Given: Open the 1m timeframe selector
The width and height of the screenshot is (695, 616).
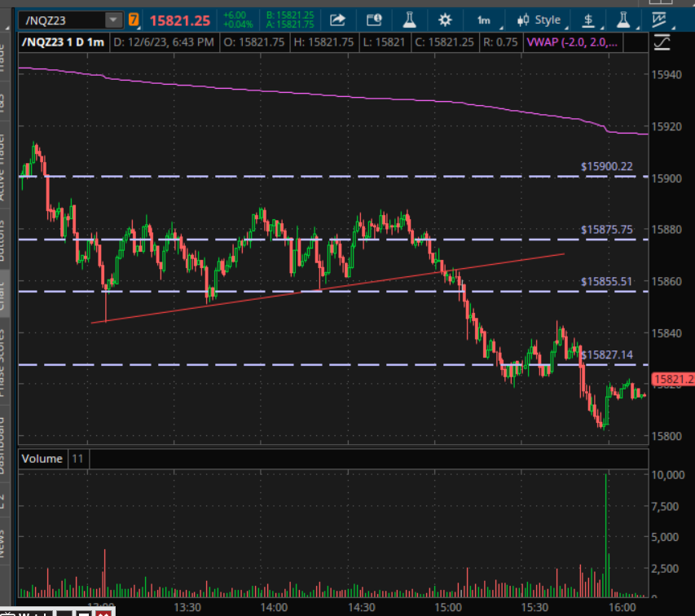Looking at the screenshot, I should [x=484, y=20].
